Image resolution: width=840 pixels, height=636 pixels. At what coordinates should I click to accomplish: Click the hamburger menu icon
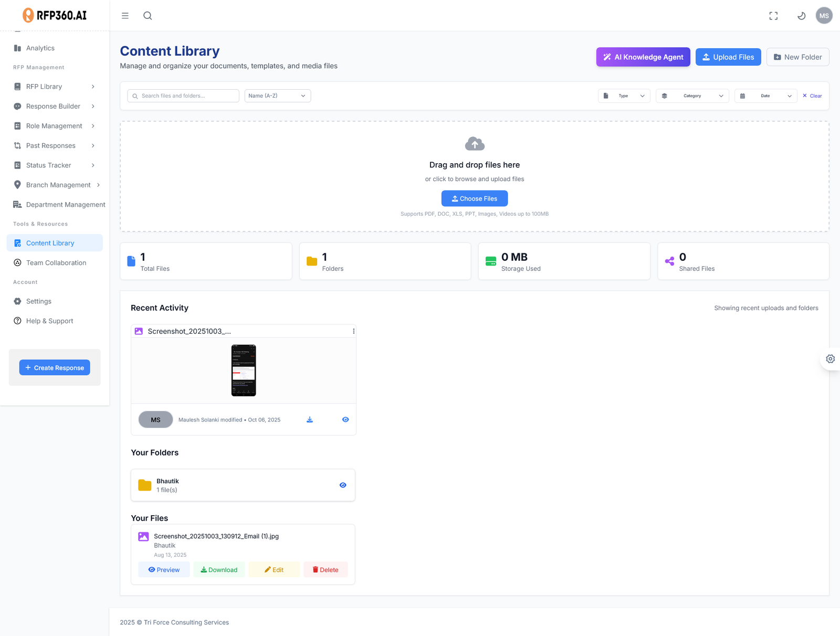pos(125,16)
